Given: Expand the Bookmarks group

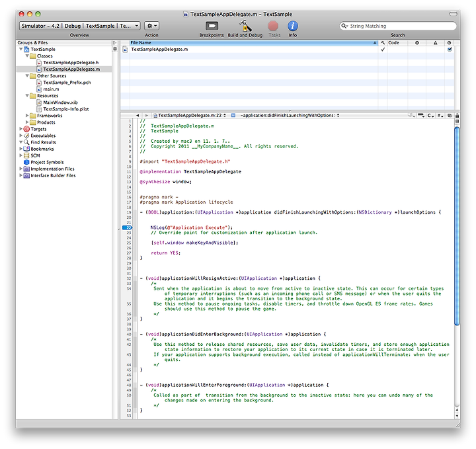Looking at the screenshot, I should [x=20, y=149].
